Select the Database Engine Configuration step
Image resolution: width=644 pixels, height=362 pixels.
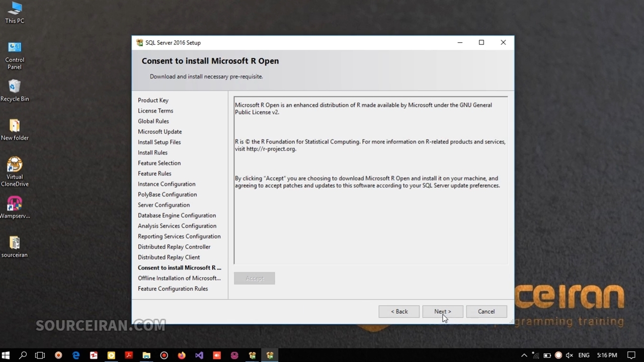(177, 215)
